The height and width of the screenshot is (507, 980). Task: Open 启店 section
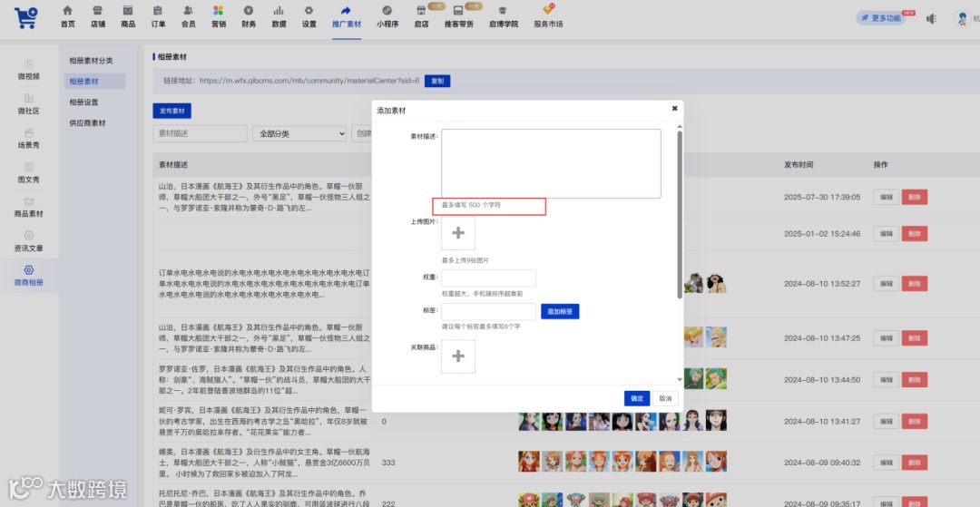pyautogui.click(x=421, y=17)
